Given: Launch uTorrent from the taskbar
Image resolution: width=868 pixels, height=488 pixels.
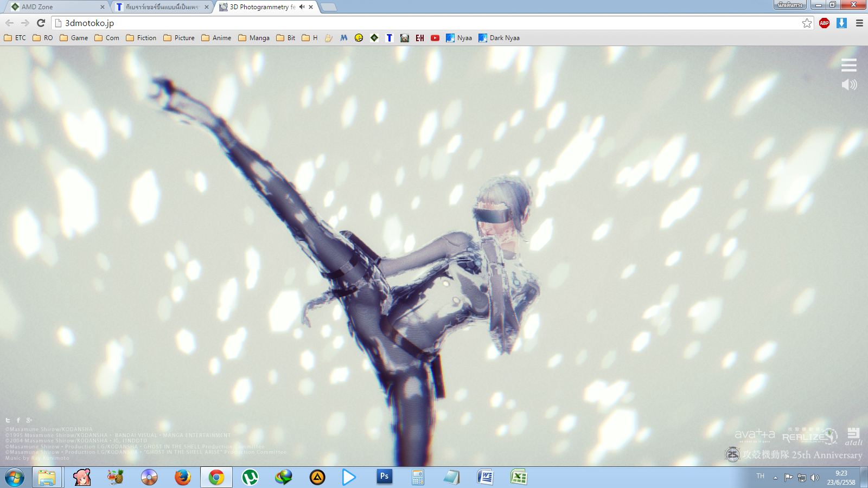Looking at the screenshot, I should pos(250,477).
